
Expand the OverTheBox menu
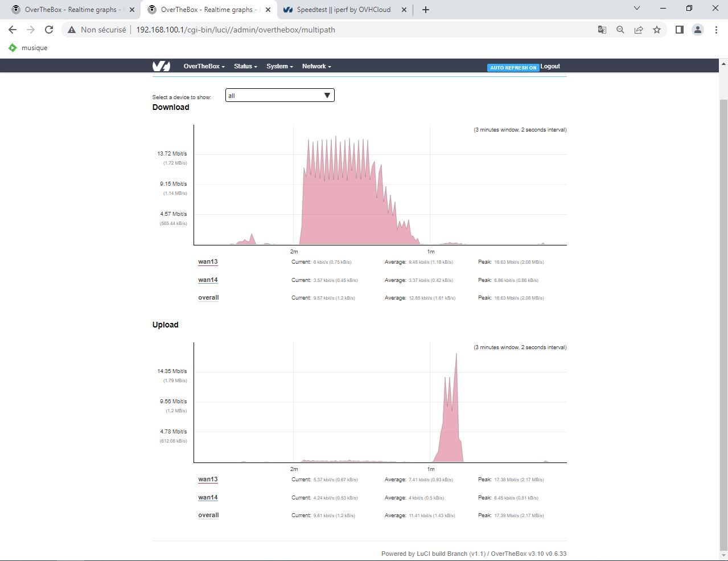click(204, 66)
